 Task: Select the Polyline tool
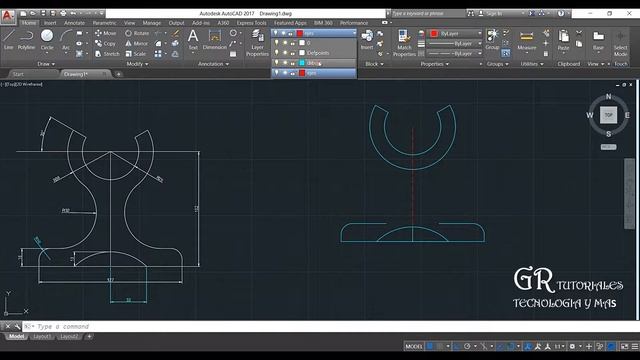pyautogui.click(x=26, y=40)
